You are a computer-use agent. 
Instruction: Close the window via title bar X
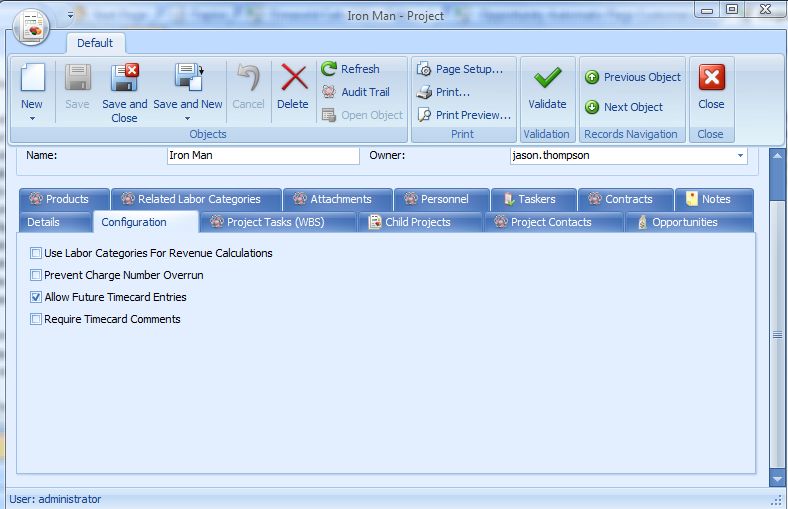coord(765,10)
